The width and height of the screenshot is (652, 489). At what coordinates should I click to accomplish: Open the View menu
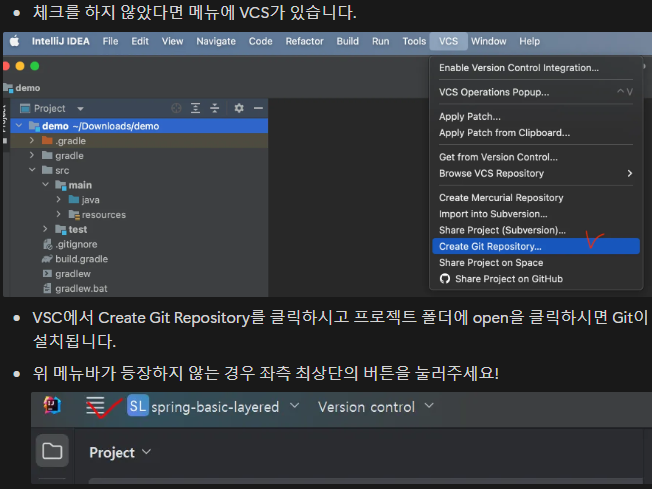(172, 41)
